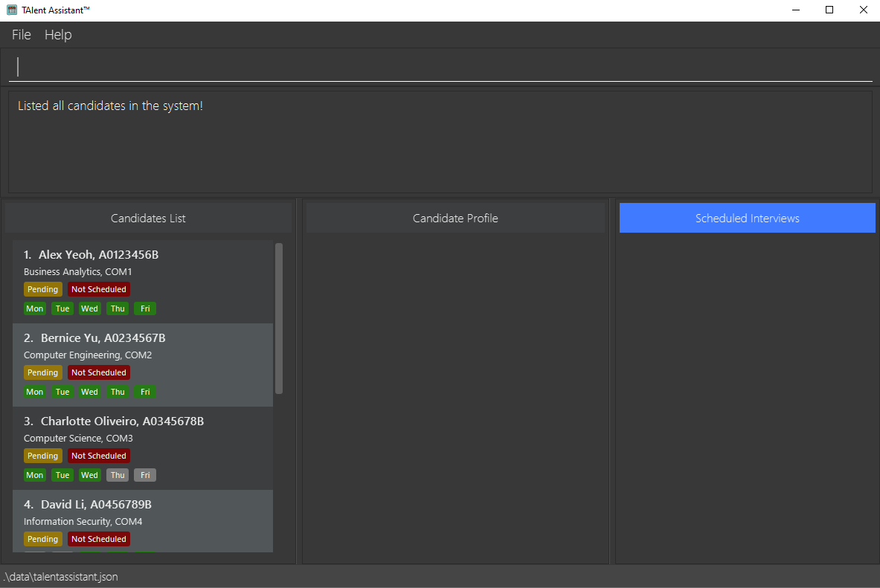Click Alex Yeoh's Fri availability tag
880x588 pixels.
145,308
